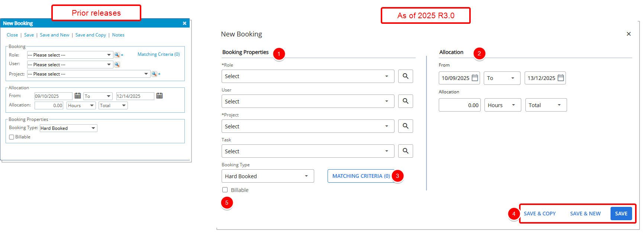
Task: Open the Hours dropdown under Allocation
Action: [502, 105]
